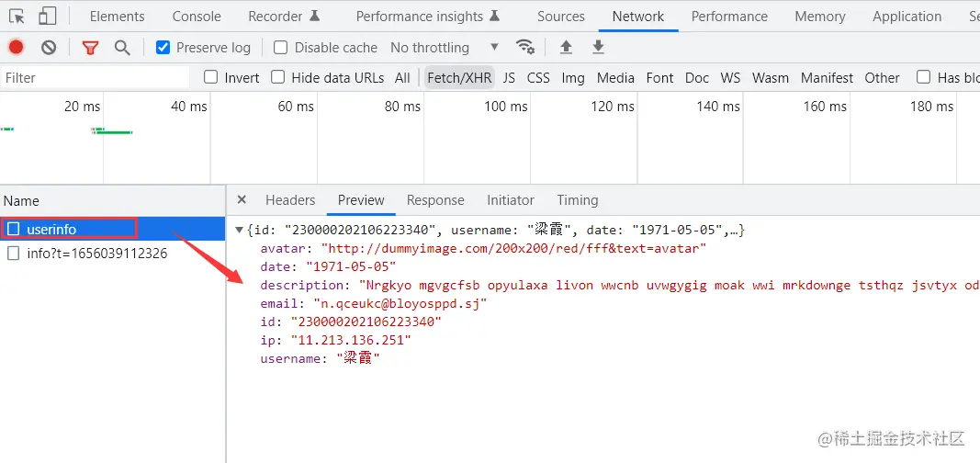Open network search magnifier
The image size is (980, 463).
tap(122, 48)
